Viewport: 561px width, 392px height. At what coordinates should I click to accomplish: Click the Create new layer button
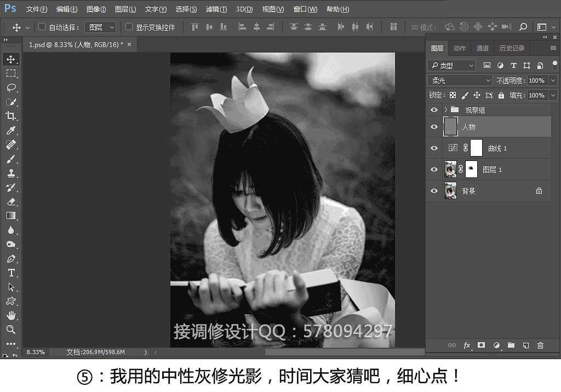526,345
